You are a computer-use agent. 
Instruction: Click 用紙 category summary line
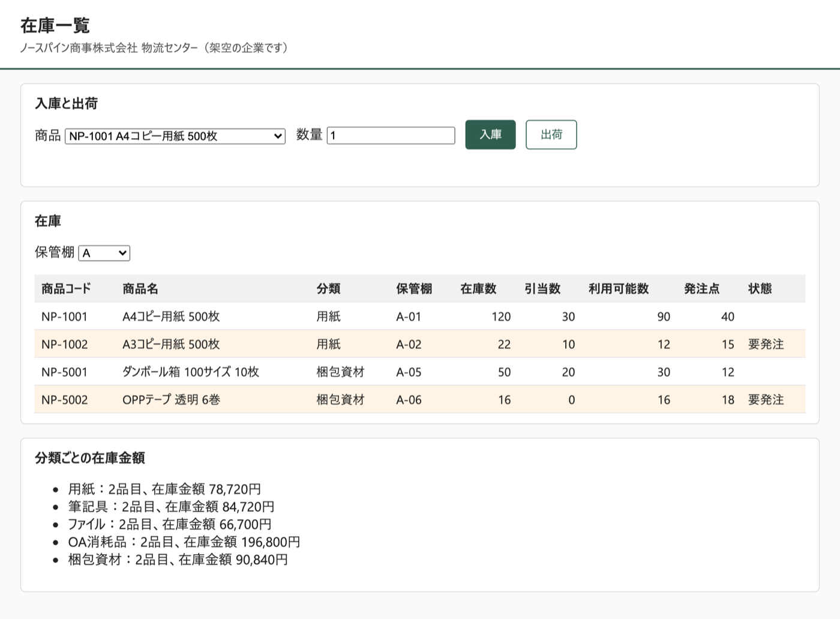click(164, 489)
